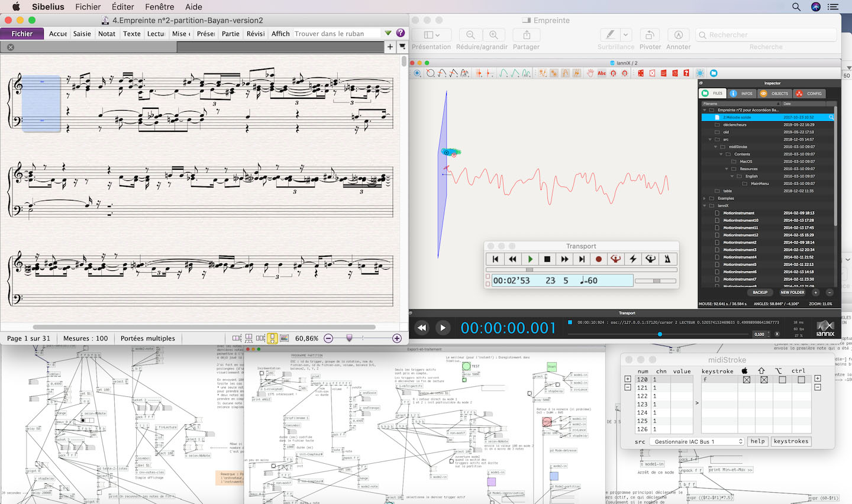Image resolution: width=852 pixels, height=504 pixels.
Task: Click Siri icon in the menu bar
Action: pyautogui.click(x=816, y=7)
